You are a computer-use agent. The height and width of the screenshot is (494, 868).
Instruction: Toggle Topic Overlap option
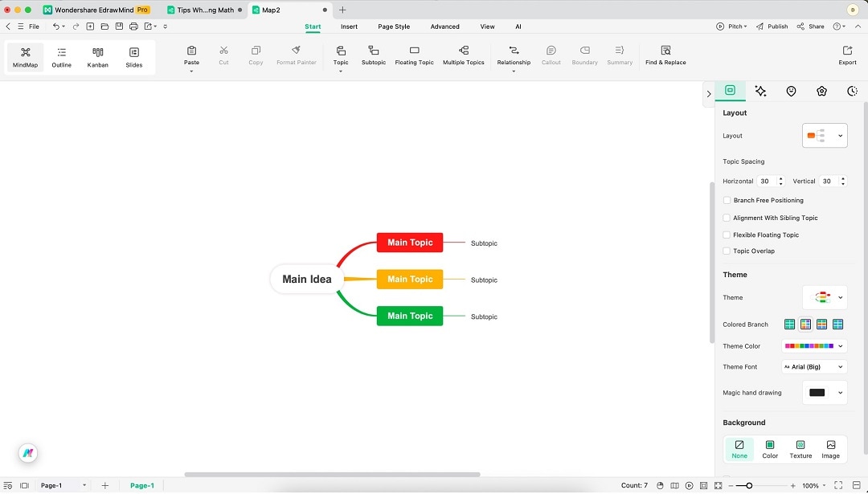click(x=727, y=251)
